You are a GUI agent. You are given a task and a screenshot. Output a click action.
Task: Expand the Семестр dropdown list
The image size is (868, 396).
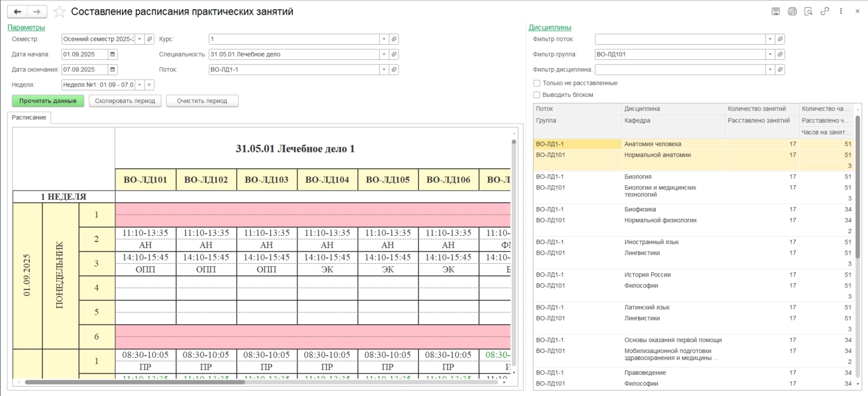coord(139,39)
